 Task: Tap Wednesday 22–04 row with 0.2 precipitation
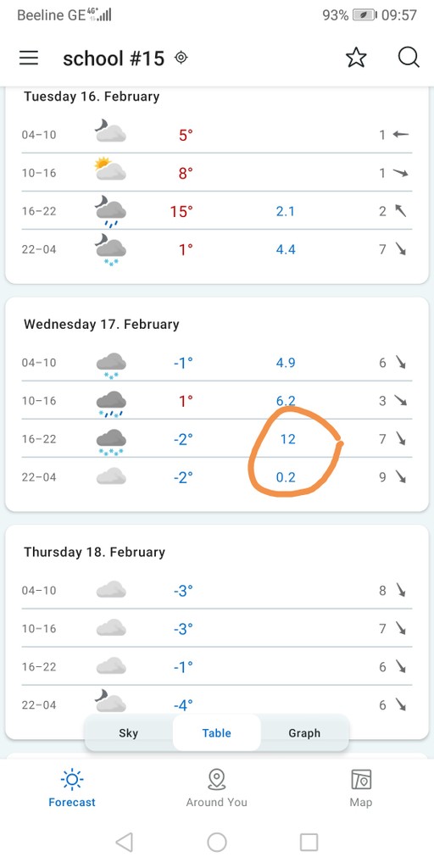click(217, 476)
